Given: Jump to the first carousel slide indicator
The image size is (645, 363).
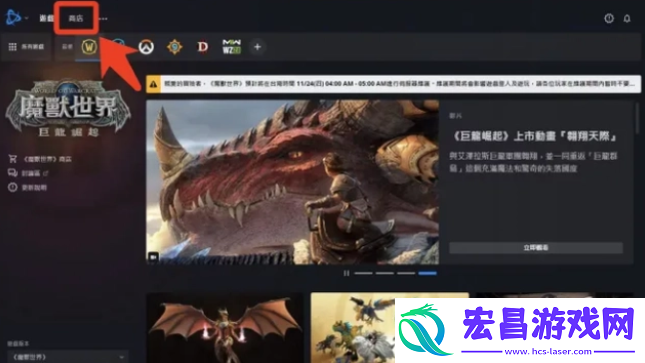Looking at the screenshot, I should pyautogui.click(x=363, y=273).
